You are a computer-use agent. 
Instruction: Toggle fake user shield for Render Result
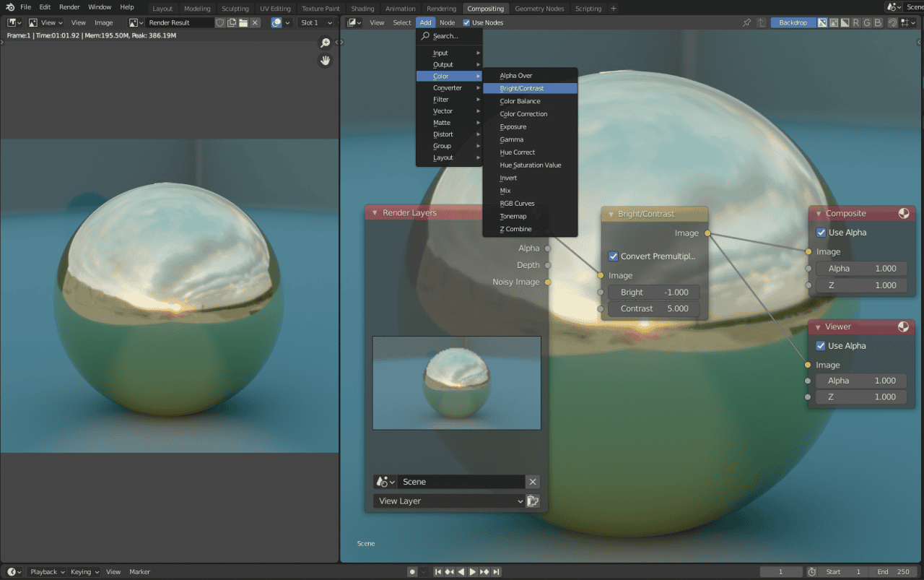(x=220, y=22)
